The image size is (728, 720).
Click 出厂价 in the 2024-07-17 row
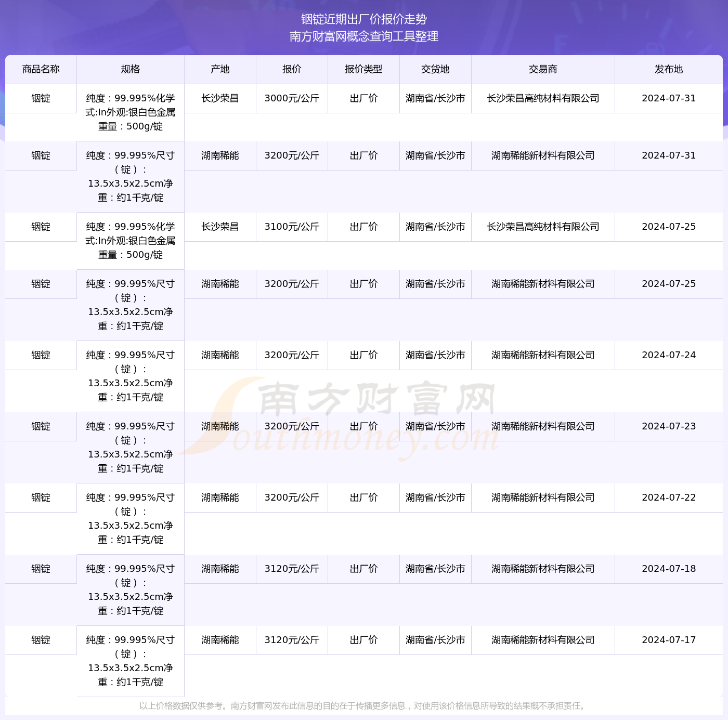pyautogui.click(x=364, y=640)
